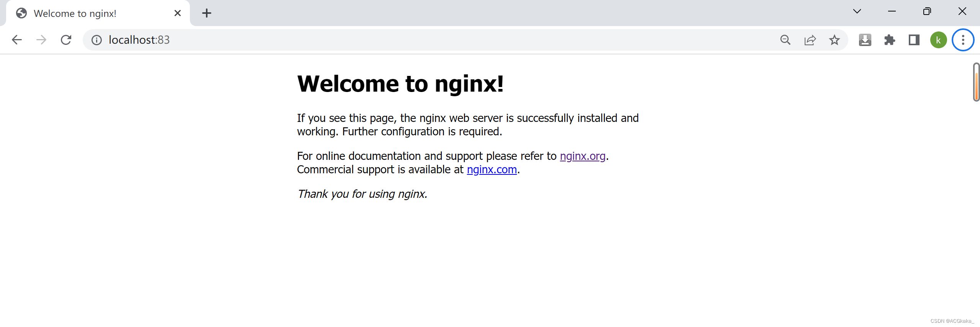Open the Extensions puzzle icon

(x=890, y=40)
